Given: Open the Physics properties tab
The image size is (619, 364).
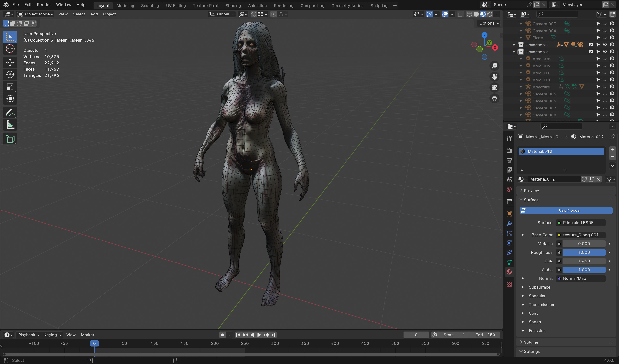Looking at the screenshot, I should (509, 243).
